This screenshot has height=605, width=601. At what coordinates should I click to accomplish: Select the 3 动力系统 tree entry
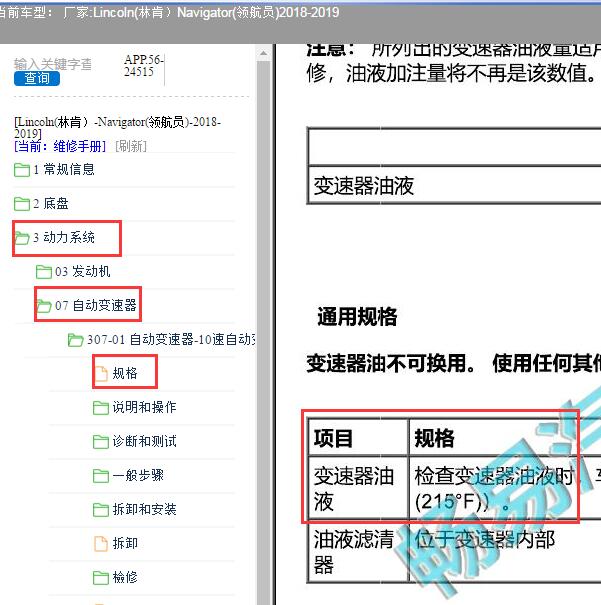(x=64, y=237)
